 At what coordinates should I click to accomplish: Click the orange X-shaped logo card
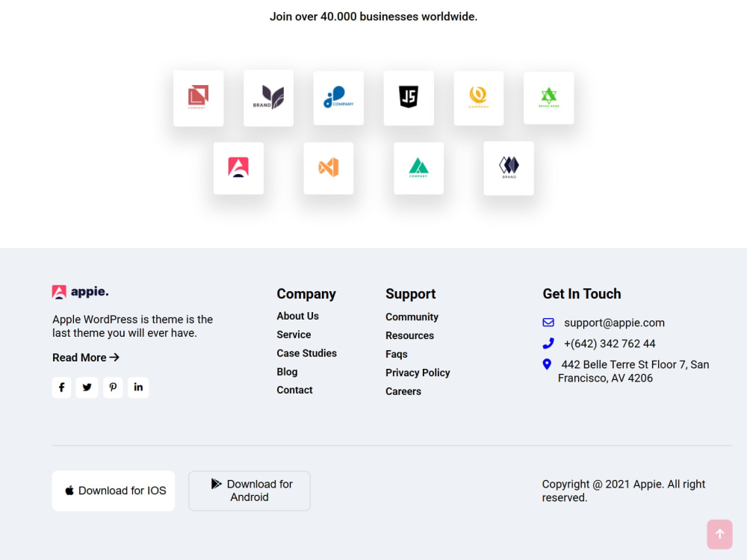click(328, 168)
